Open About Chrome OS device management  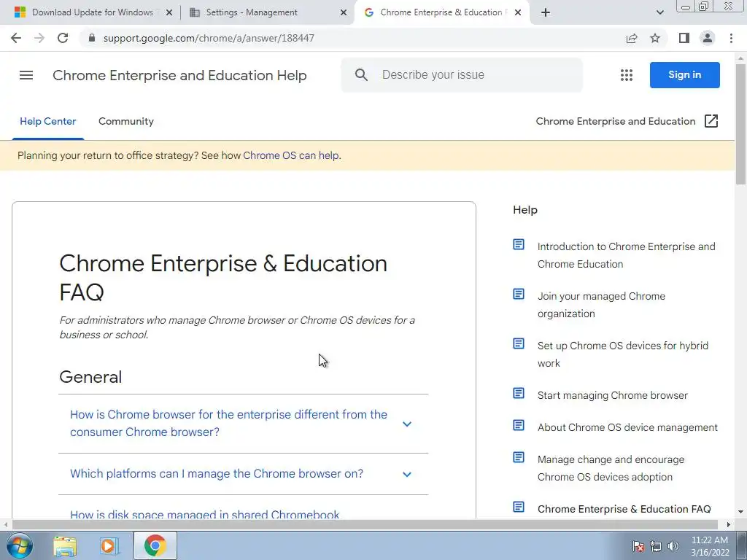click(627, 427)
